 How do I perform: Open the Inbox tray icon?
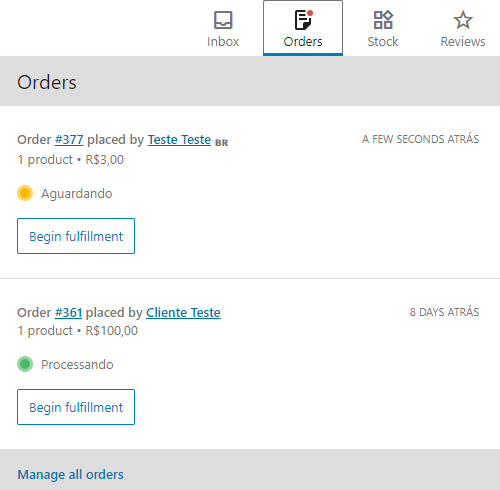coord(223,20)
